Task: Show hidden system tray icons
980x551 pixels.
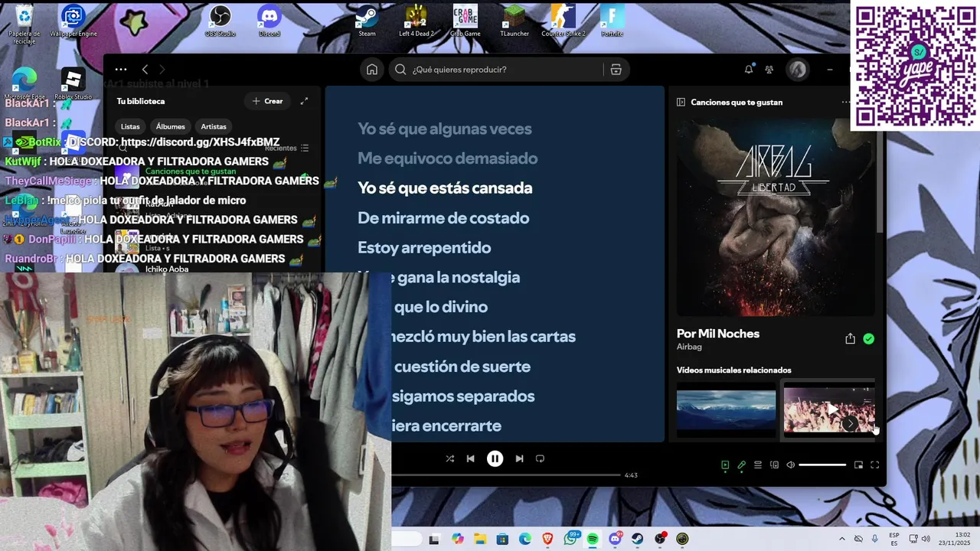Action: tap(842, 539)
